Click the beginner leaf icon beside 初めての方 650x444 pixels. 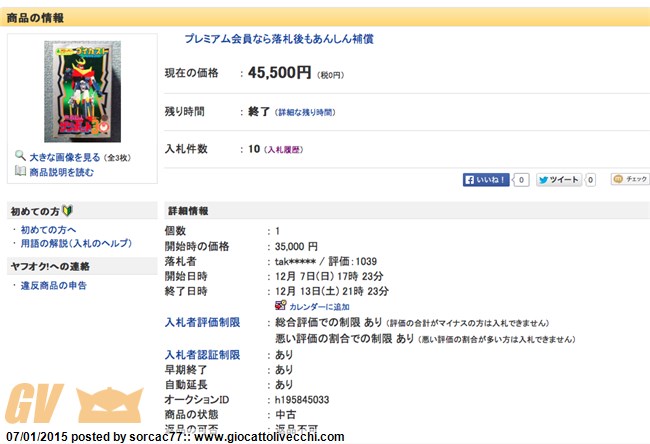(67, 211)
